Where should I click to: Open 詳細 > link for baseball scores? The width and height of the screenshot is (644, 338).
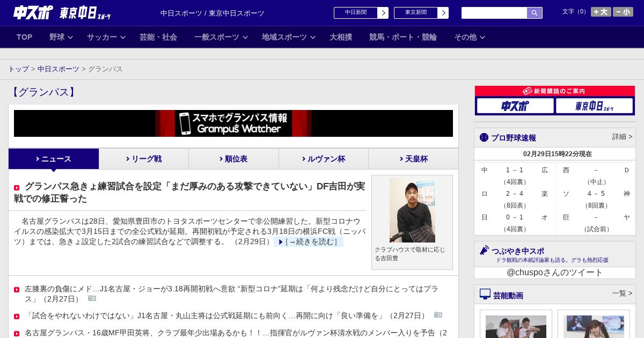(622, 137)
